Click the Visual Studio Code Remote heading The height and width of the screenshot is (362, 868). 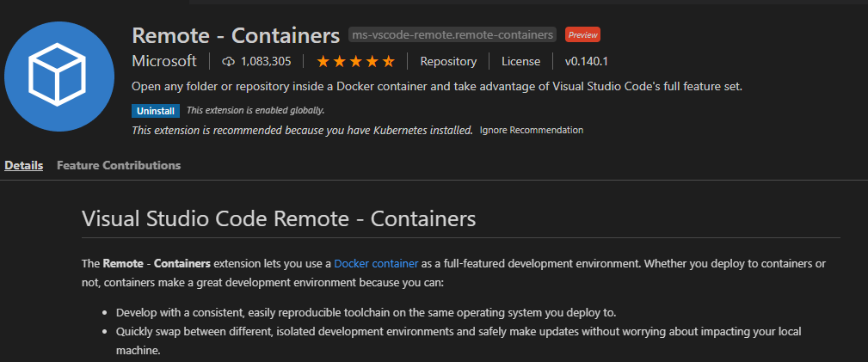point(279,218)
